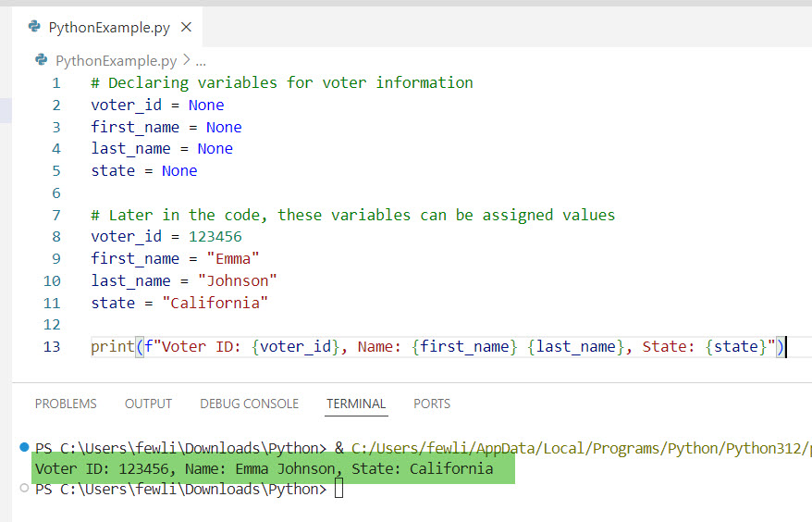Click the string "Emma" on line 9
This screenshot has height=522, width=812.
(232, 258)
